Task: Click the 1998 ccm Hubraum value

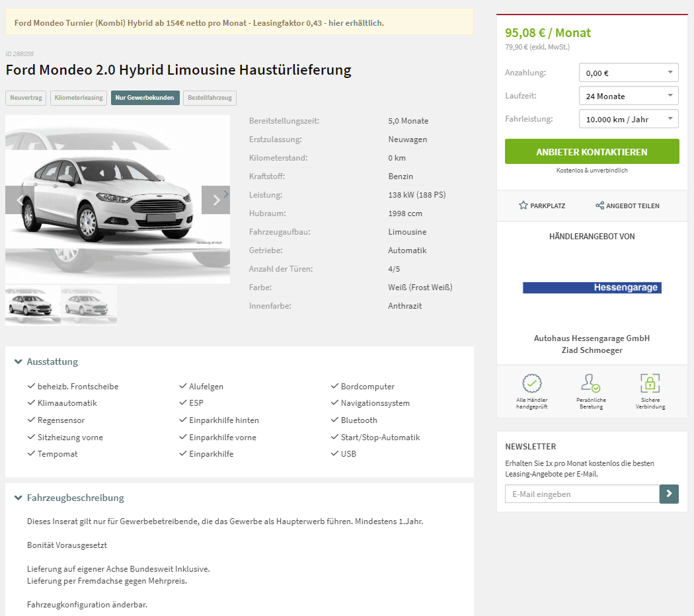Action: [405, 213]
